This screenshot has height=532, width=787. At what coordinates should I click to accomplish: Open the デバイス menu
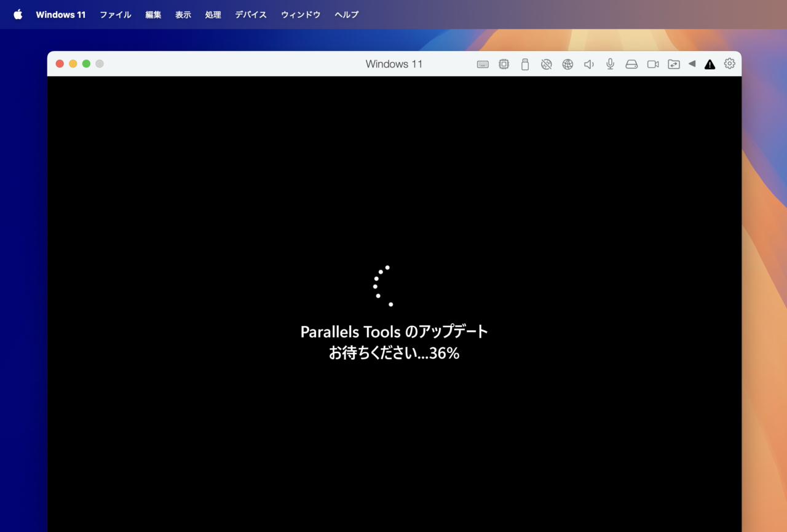[x=251, y=15]
